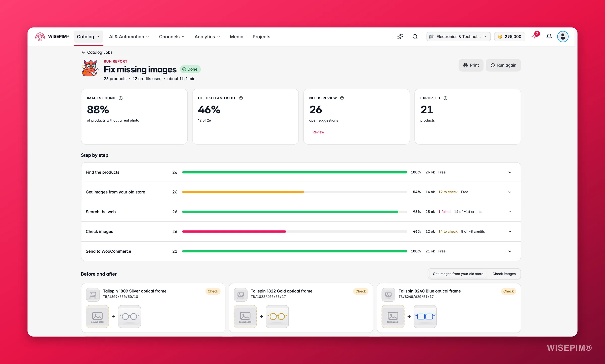Open the Electronics & Technol... catalog selector
This screenshot has width=605, height=364.
[x=458, y=37]
